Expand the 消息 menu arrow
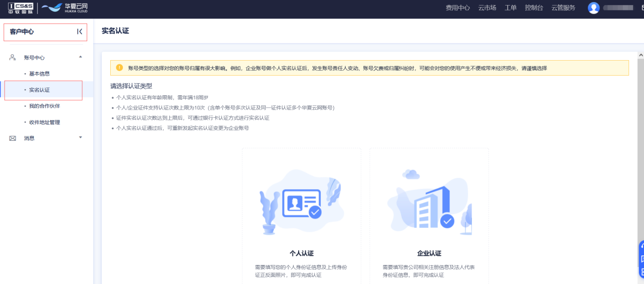 (x=81, y=138)
